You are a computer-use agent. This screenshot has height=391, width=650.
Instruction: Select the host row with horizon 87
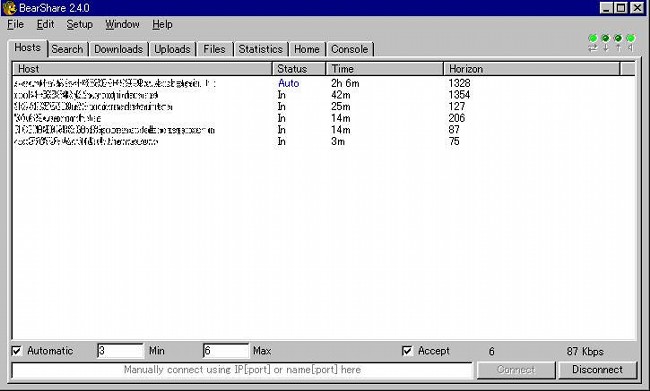coord(323,130)
